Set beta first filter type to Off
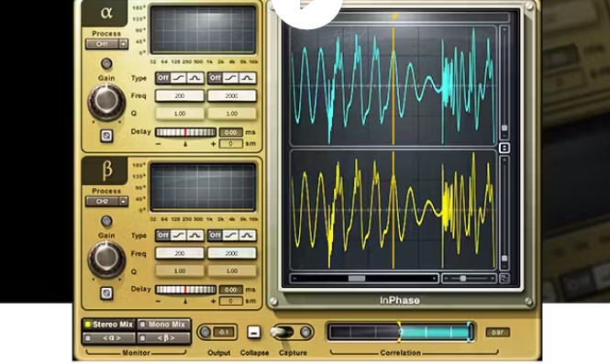 163,236
